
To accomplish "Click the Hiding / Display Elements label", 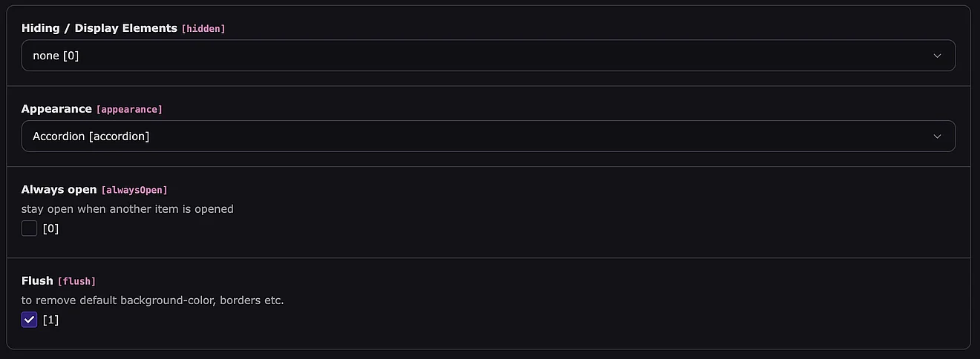I will pyautogui.click(x=99, y=28).
